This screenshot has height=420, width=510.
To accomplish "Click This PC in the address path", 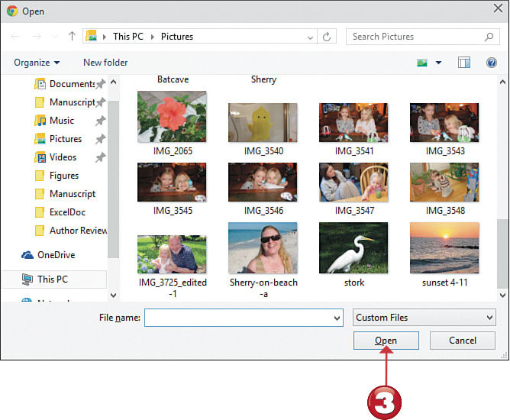I will pos(128,37).
